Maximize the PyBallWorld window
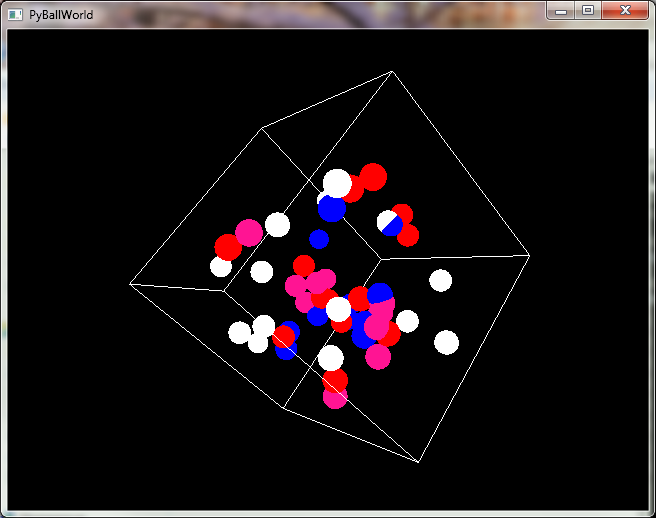Image resolution: width=656 pixels, height=518 pixels. click(x=588, y=10)
